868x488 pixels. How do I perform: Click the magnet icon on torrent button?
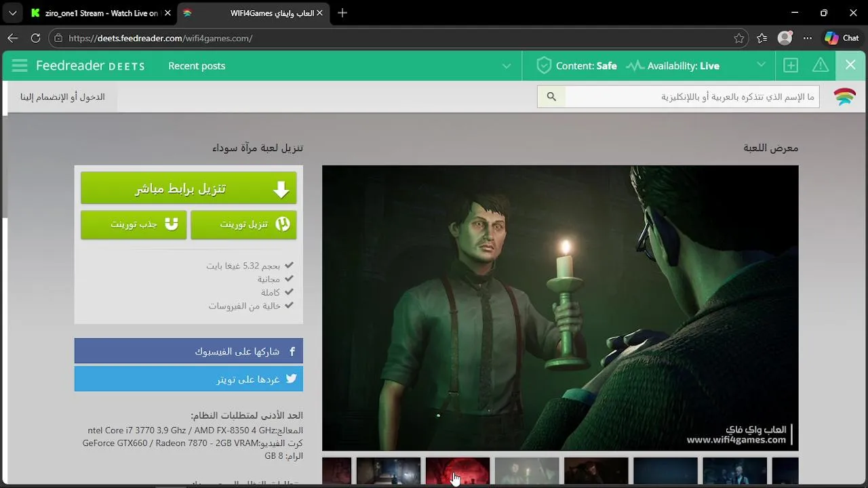pyautogui.click(x=172, y=224)
